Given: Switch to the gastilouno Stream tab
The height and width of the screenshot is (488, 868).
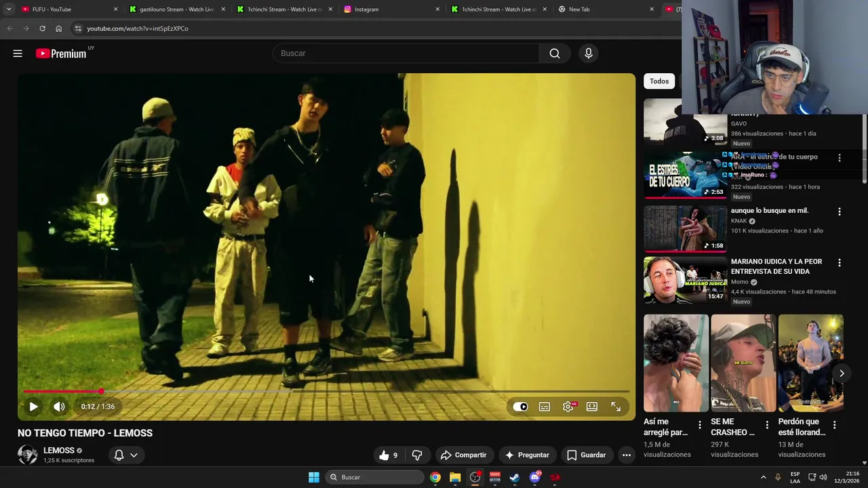Looking at the screenshot, I should click(177, 9).
